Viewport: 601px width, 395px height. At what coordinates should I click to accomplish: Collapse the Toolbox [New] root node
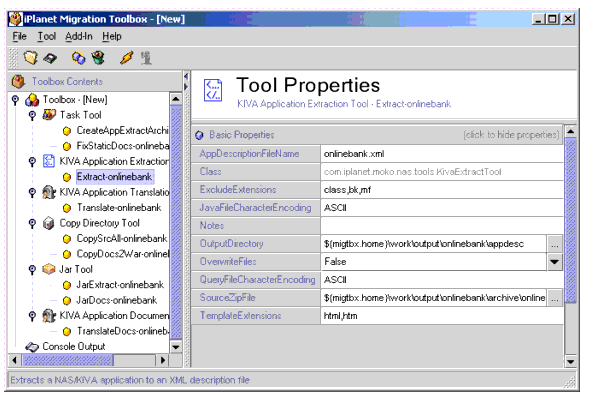pos(15,100)
